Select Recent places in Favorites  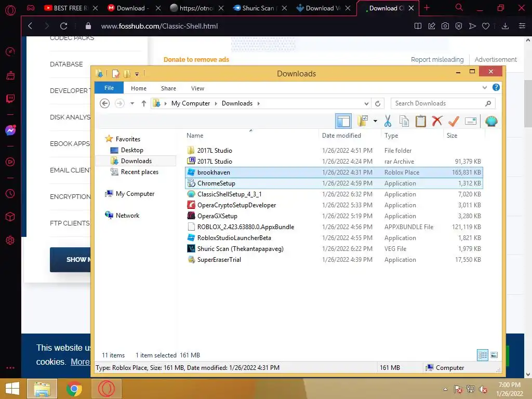tap(139, 171)
